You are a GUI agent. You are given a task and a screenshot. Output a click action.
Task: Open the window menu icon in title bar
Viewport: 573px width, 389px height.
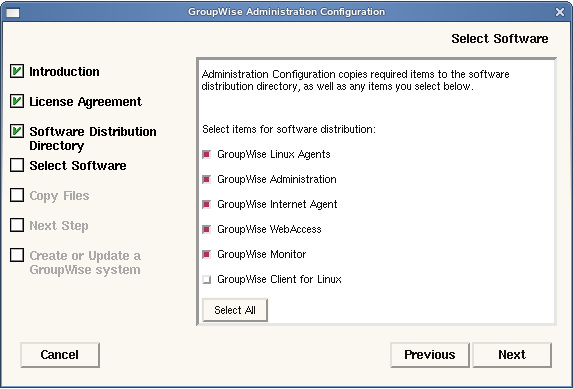(x=13, y=12)
